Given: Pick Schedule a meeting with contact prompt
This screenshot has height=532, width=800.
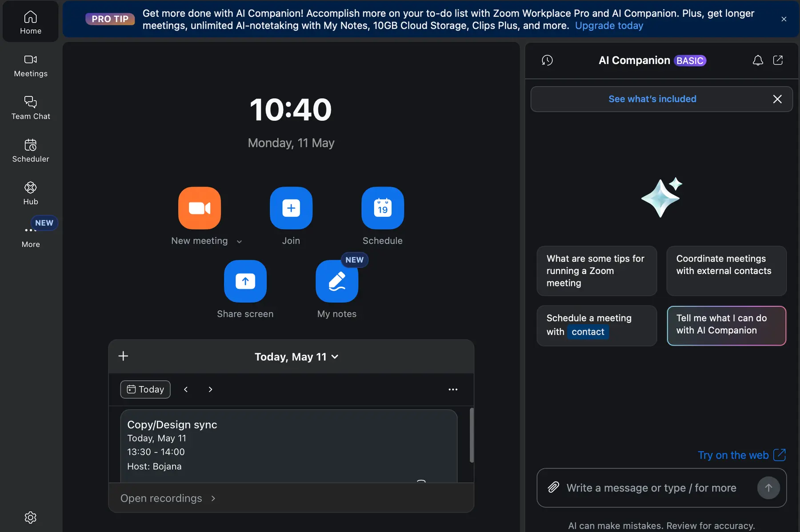Looking at the screenshot, I should [x=596, y=326].
